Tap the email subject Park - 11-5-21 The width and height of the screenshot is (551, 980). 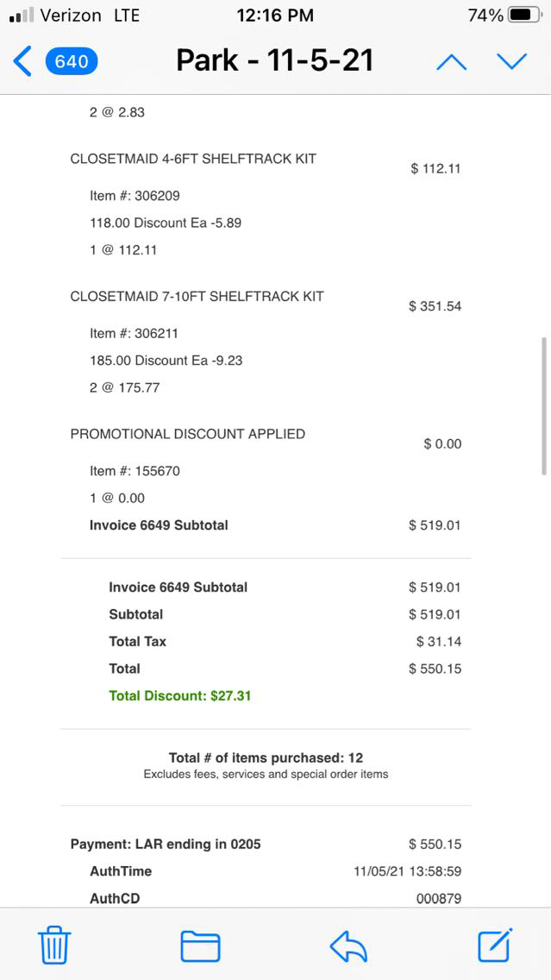275,61
